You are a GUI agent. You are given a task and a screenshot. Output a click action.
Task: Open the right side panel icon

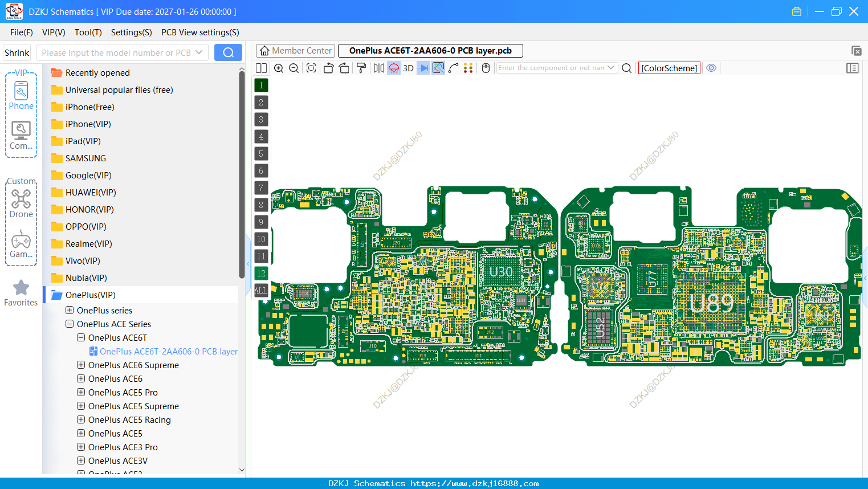coord(853,68)
